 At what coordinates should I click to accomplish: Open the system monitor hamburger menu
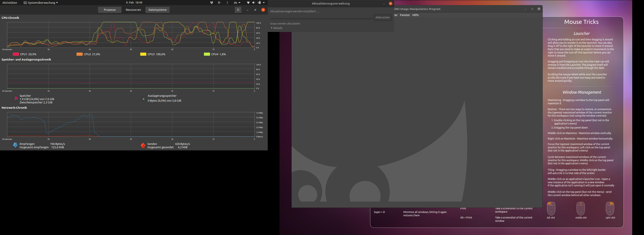238,10
